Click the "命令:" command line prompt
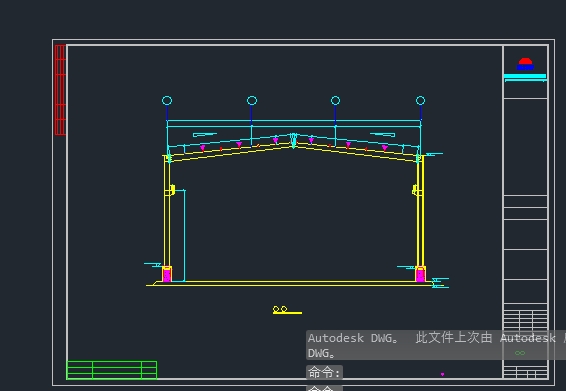This screenshot has height=391, width=566. [x=324, y=372]
